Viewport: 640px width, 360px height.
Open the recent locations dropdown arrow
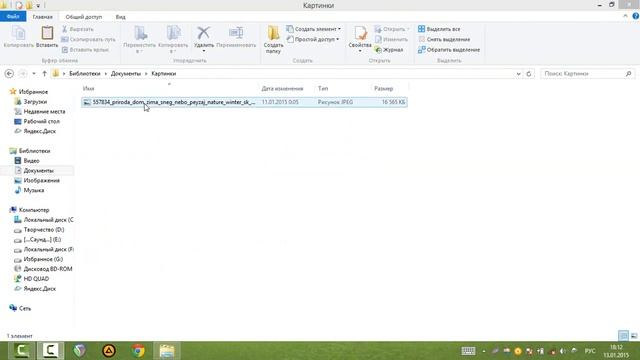tap(34, 73)
